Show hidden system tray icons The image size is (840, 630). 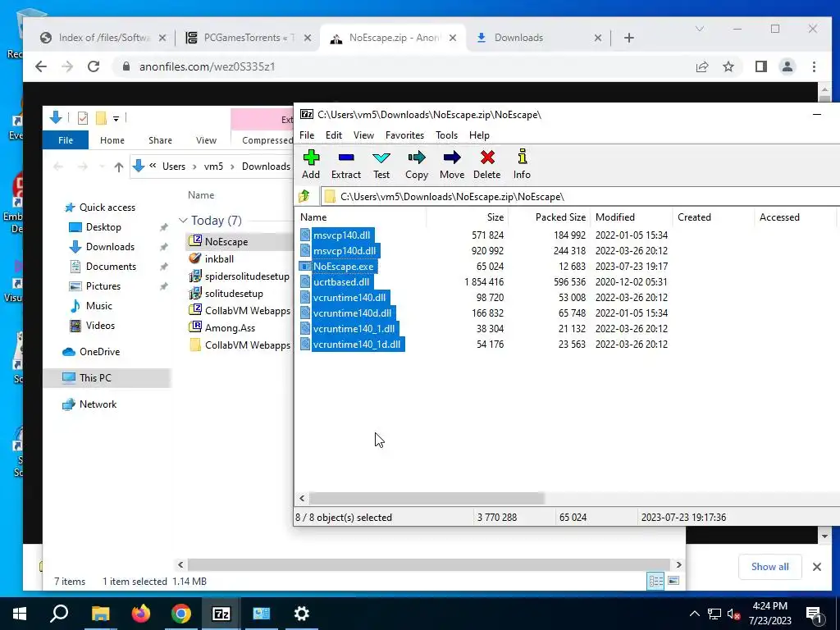(x=694, y=614)
